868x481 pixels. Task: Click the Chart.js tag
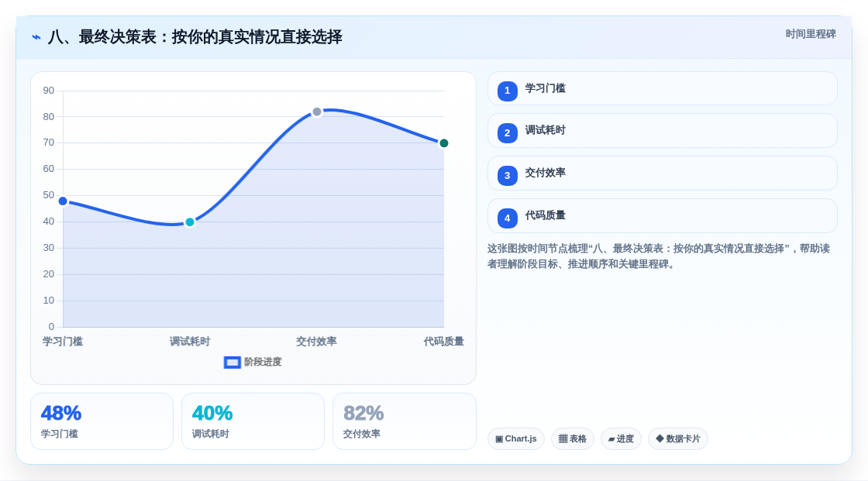516,439
